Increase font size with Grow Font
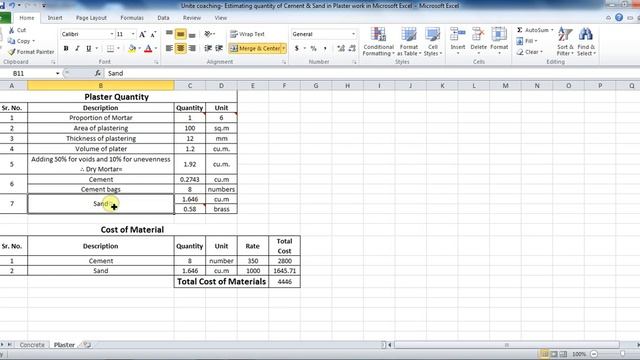640x360 pixels. (142, 34)
